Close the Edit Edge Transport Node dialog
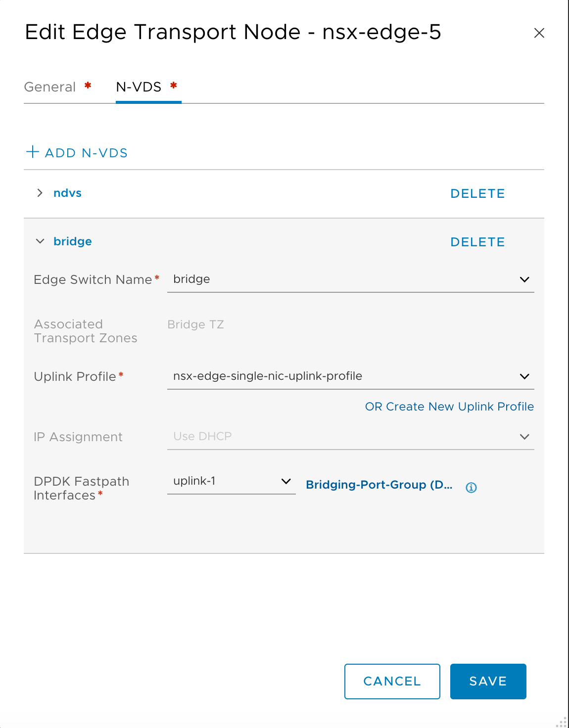The width and height of the screenshot is (569, 728). [539, 33]
